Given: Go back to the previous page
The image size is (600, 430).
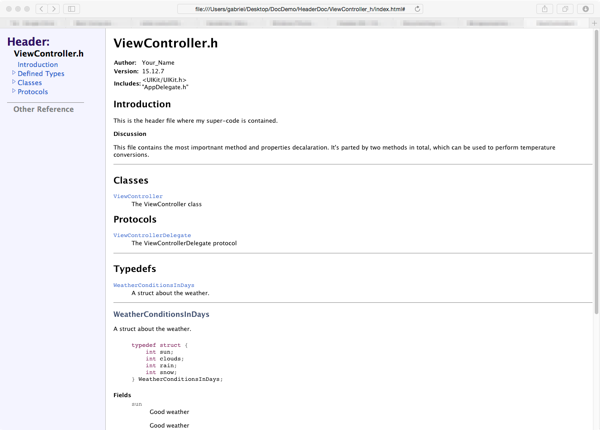Looking at the screenshot, I should pyautogui.click(x=41, y=9).
